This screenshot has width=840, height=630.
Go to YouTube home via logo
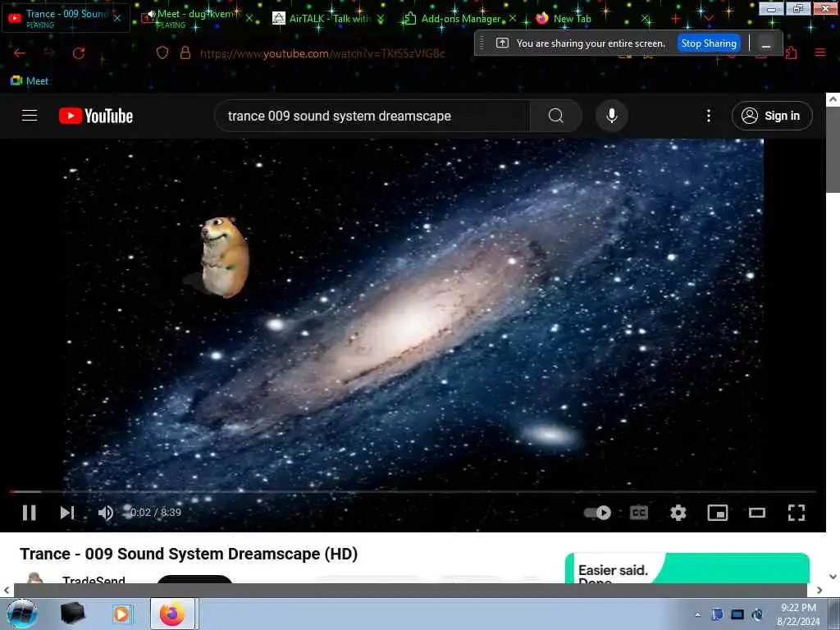pos(96,116)
